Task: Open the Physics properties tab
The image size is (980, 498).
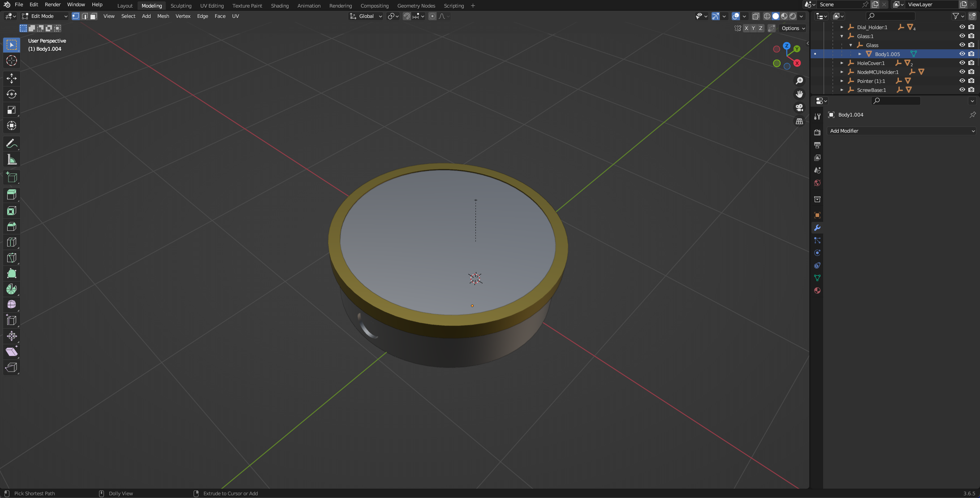Action: pyautogui.click(x=817, y=253)
